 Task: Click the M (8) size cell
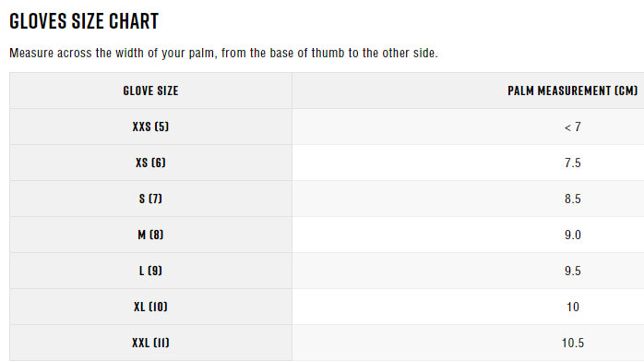[150, 235]
